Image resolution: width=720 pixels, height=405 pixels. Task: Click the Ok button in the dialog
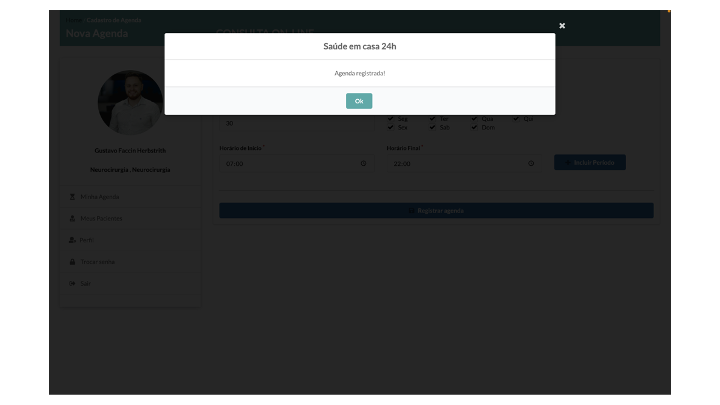359,101
